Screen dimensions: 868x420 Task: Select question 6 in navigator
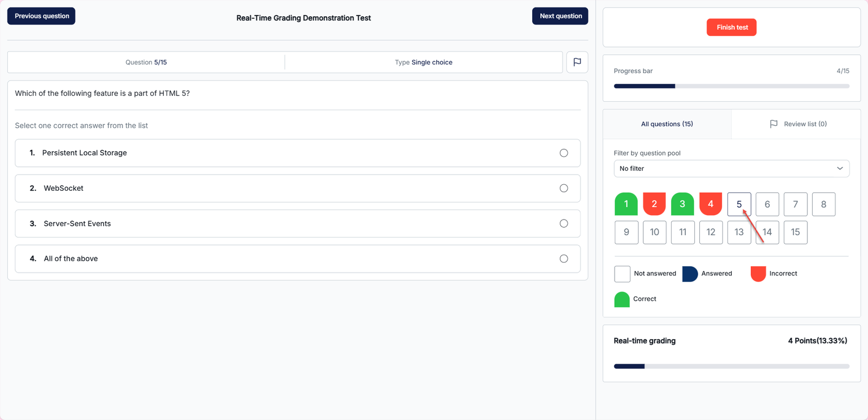click(767, 204)
